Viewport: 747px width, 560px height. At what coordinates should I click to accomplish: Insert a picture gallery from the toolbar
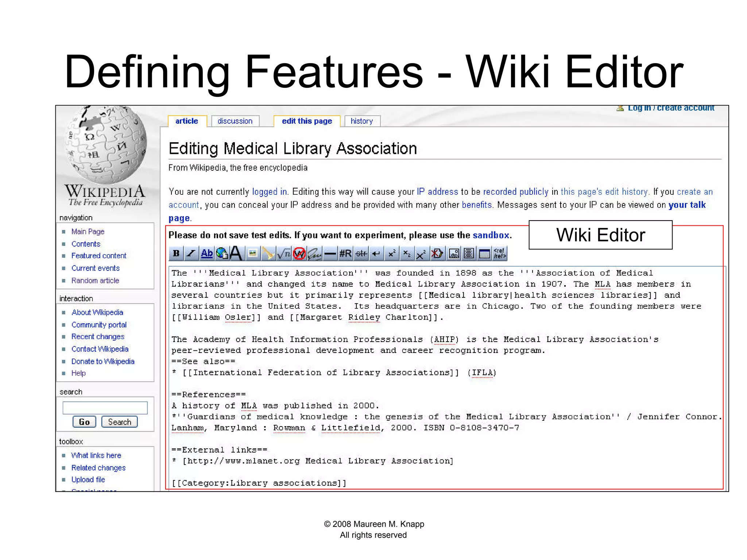point(454,253)
